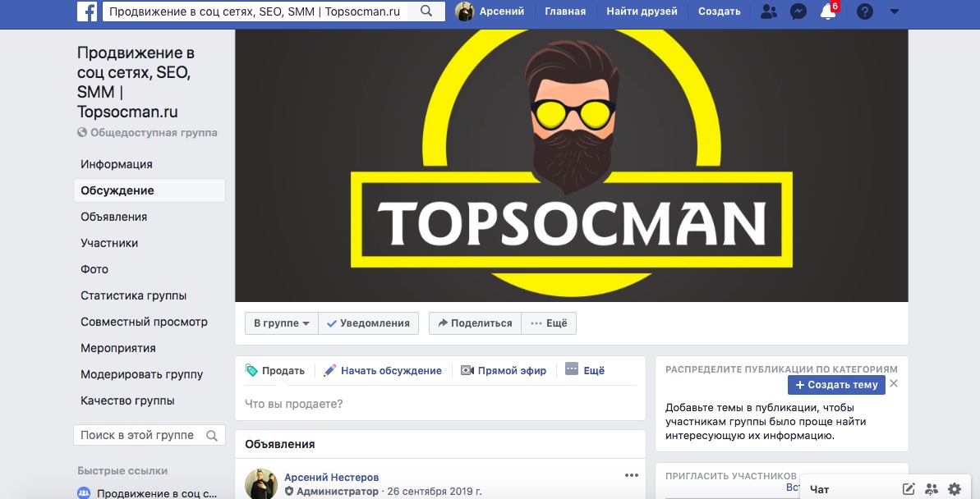Select Начать обсуждение composer tab

(383, 370)
